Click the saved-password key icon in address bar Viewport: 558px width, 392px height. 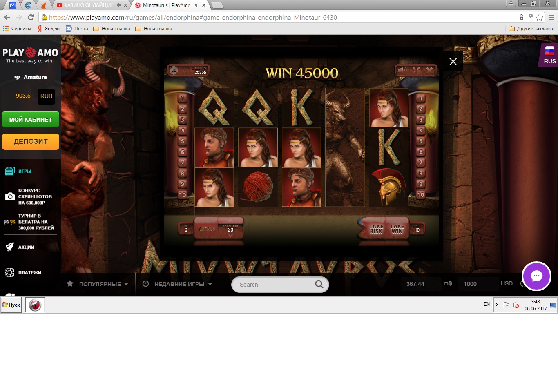(530, 17)
